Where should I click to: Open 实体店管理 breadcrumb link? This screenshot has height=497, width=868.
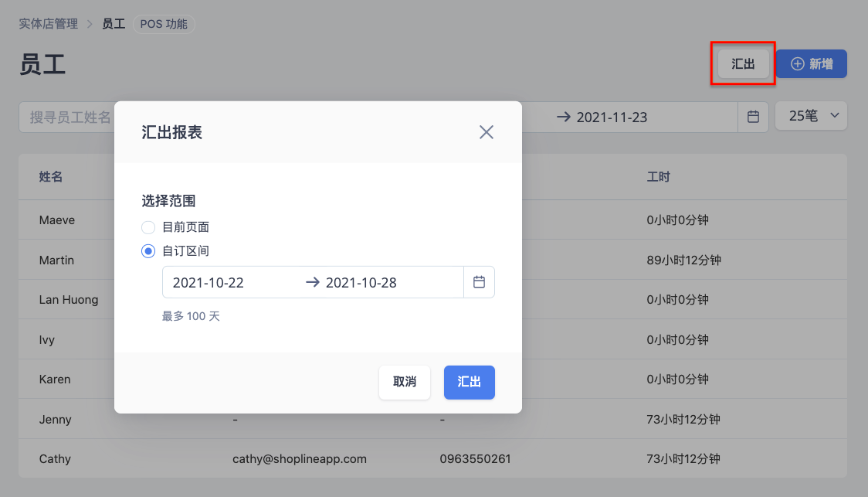point(48,24)
